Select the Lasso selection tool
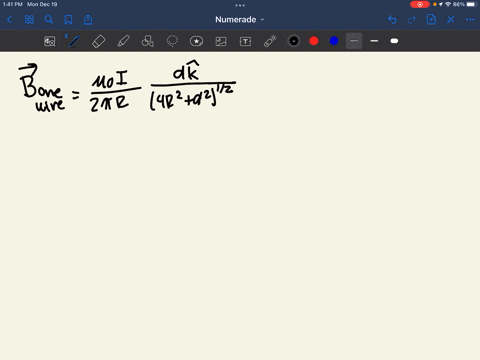480x360 pixels. tap(172, 41)
